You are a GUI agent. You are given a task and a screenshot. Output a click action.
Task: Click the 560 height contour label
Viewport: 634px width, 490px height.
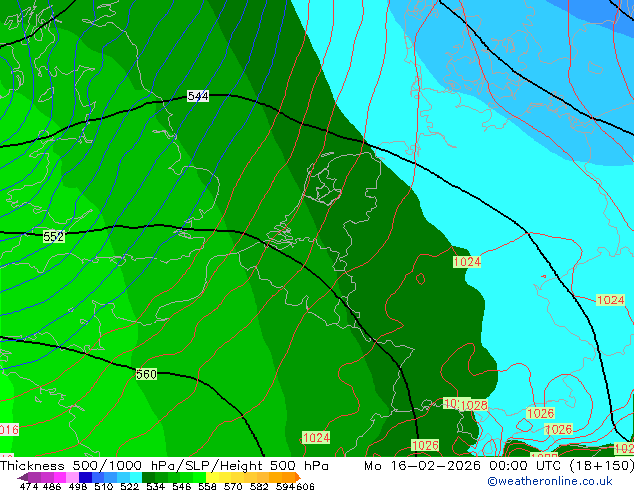[x=146, y=374]
